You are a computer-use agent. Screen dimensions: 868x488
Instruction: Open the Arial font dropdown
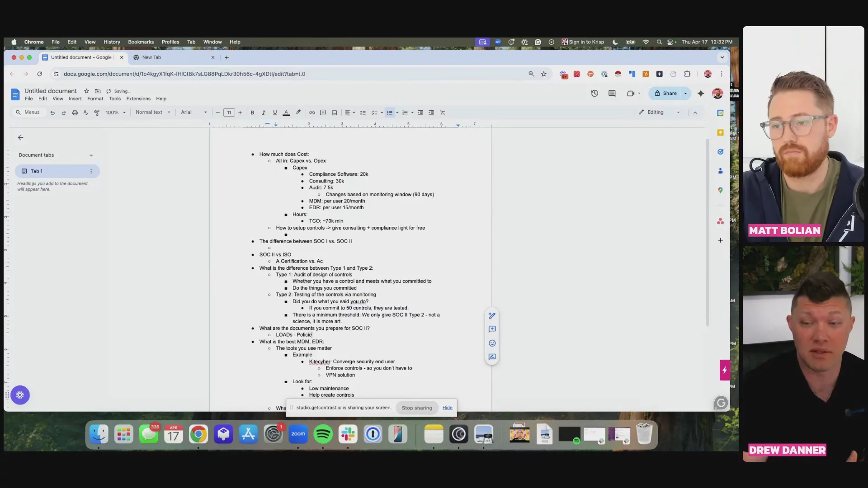point(194,112)
